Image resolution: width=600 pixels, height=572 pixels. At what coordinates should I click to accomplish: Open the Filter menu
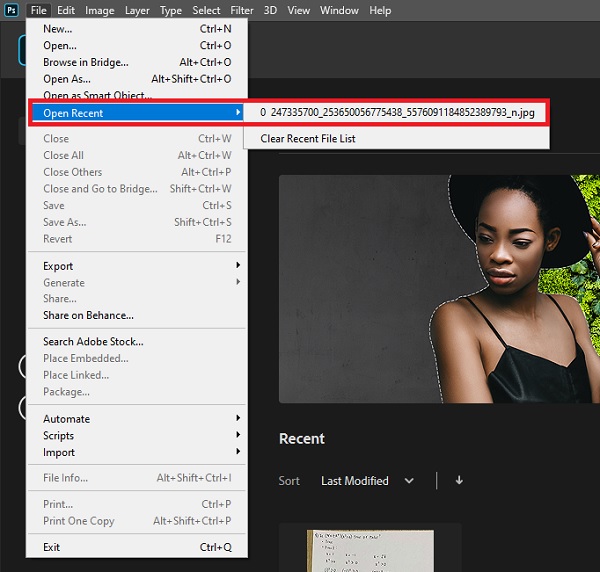point(242,10)
